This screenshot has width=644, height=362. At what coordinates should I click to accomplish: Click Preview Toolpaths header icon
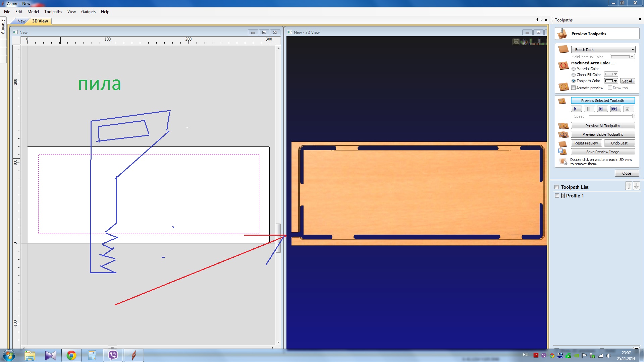(562, 34)
